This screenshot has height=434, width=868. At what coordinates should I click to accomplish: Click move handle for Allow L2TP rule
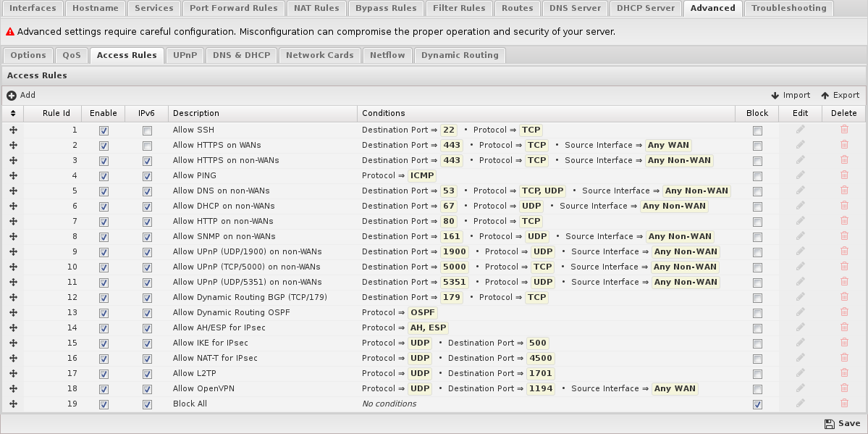point(13,374)
